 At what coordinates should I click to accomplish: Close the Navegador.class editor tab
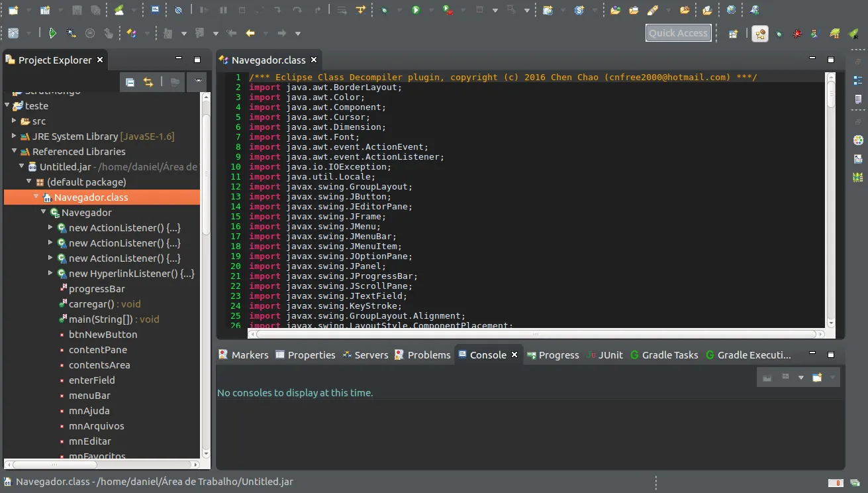click(314, 60)
